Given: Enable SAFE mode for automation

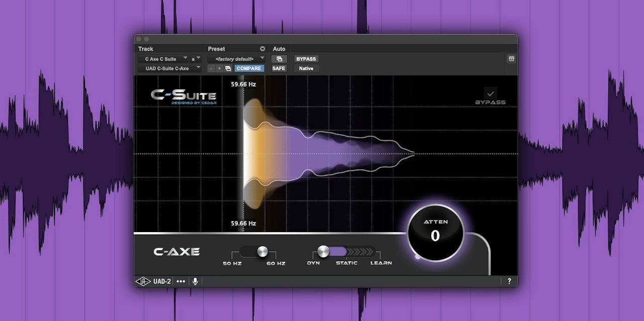Looking at the screenshot, I should click(x=279, y=68).
